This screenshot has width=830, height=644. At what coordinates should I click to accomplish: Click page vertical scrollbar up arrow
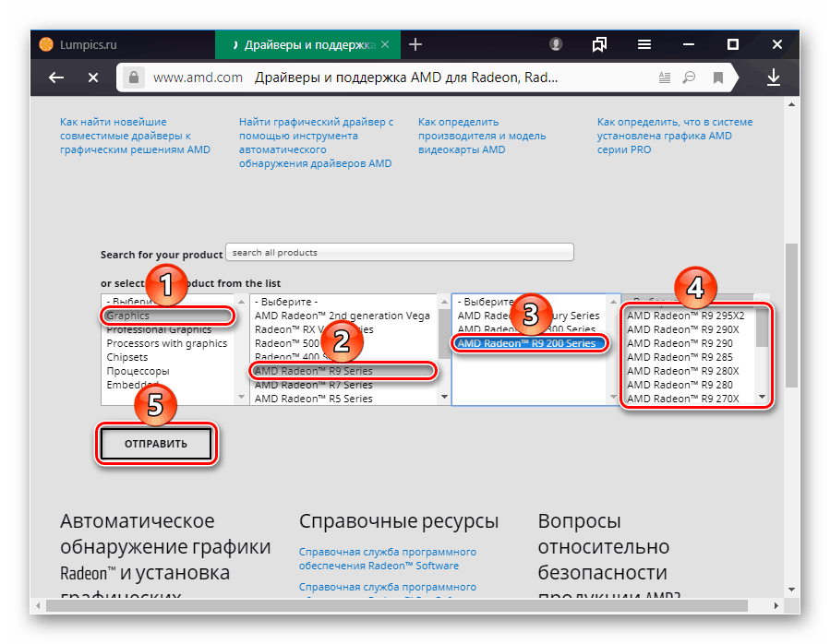[x=791, y=104]
